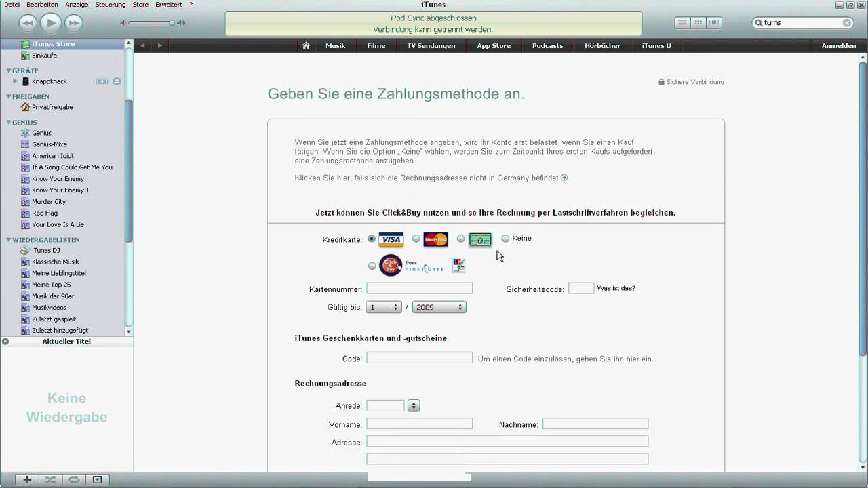This screenshot has height=488, width=868.
Task: Click the Sicherheitscode input field
Action: 581,289
